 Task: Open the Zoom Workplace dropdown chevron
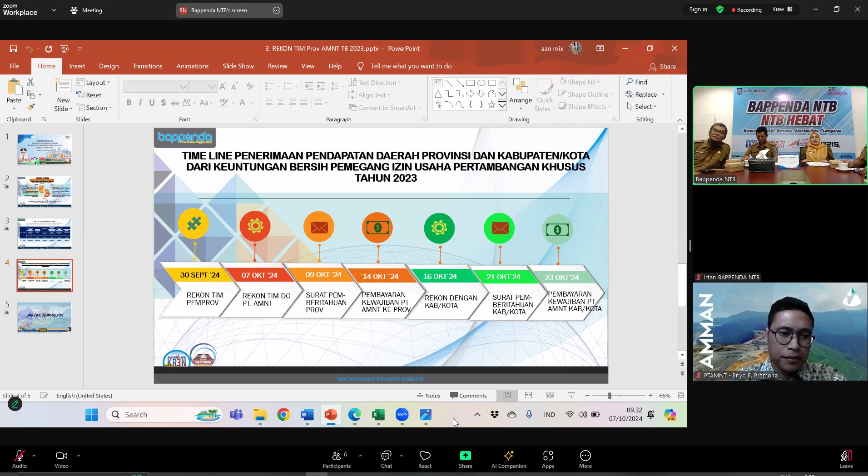54,10
